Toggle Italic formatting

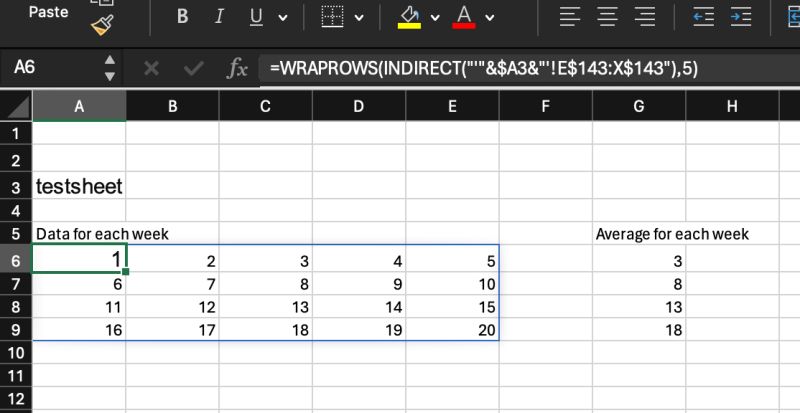coord(219,17)
